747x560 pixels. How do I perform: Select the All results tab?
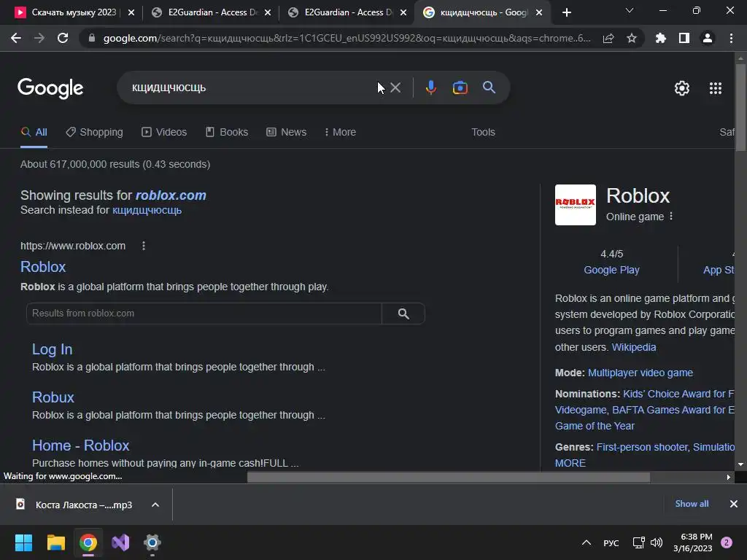[x=34, y=132]
